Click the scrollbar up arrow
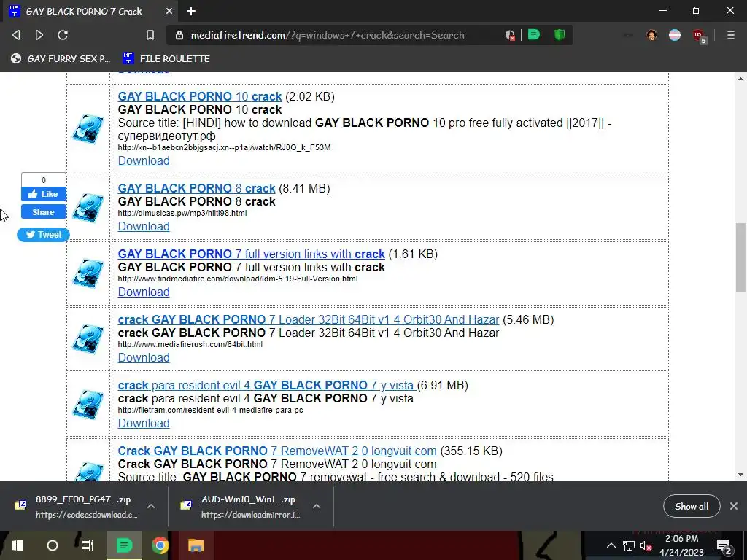 [740, 79]
